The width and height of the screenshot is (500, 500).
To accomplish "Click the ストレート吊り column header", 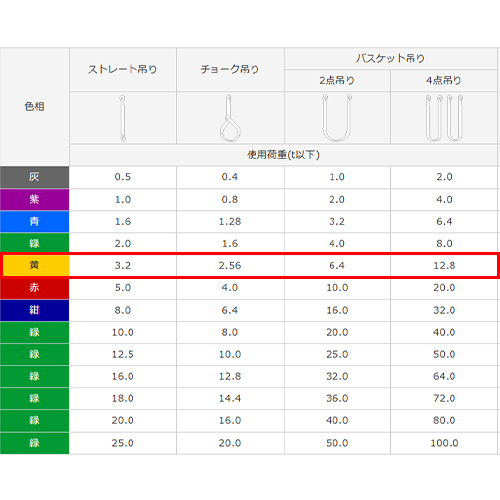I will (122, 69).
